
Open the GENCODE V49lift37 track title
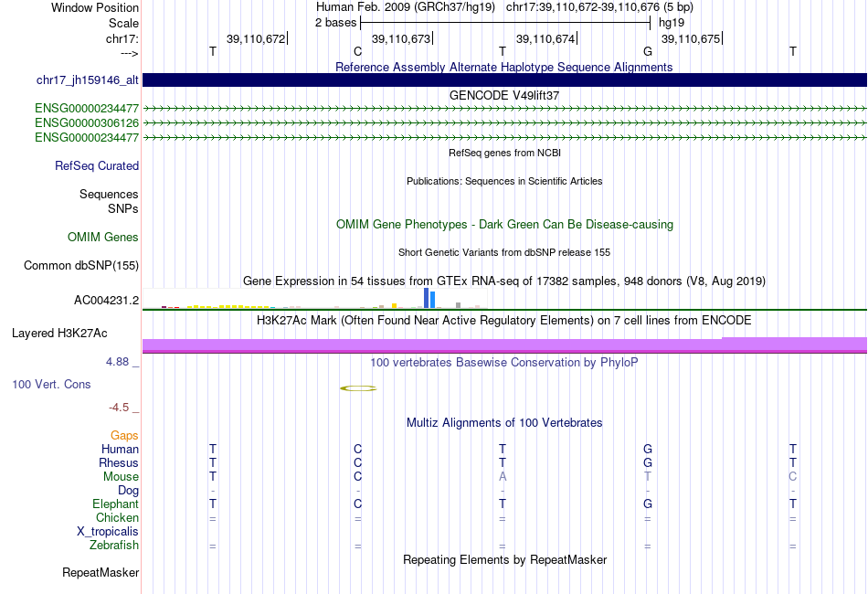click(504, 96)
